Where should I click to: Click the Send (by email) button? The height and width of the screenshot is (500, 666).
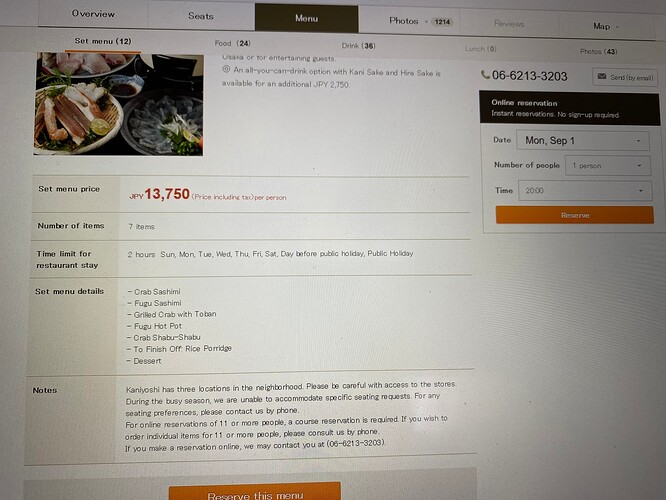pyautogui.click(x=625, y=77)
